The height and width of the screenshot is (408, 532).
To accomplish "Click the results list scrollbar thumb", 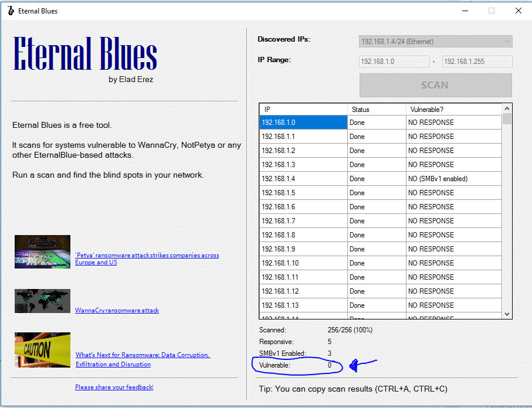I will [507, 119].
